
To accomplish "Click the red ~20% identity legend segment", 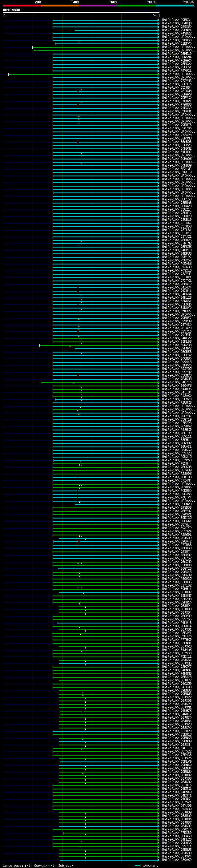I will (22, 6).
